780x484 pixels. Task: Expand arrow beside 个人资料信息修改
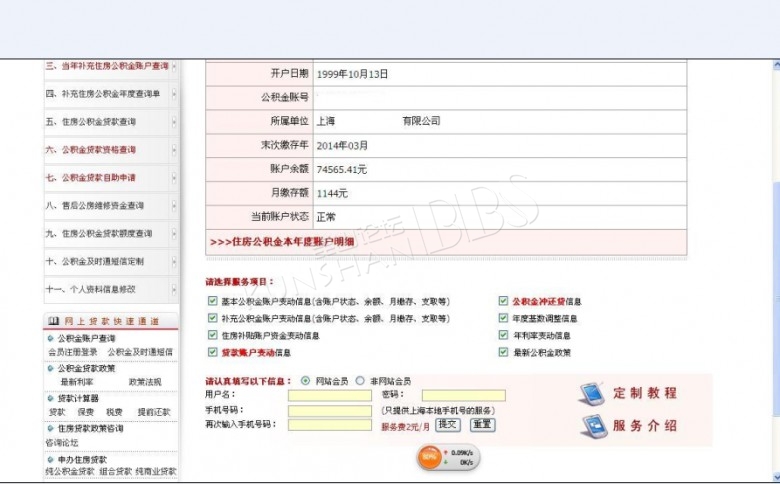tap(174, 289)
